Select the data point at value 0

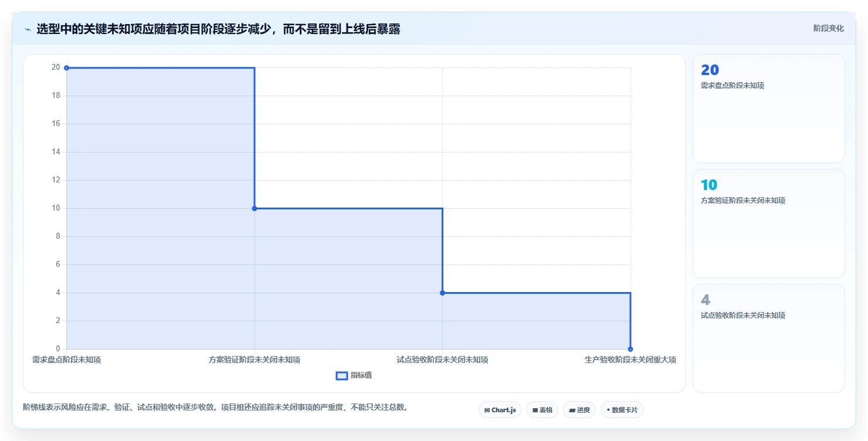coord(630,349)
